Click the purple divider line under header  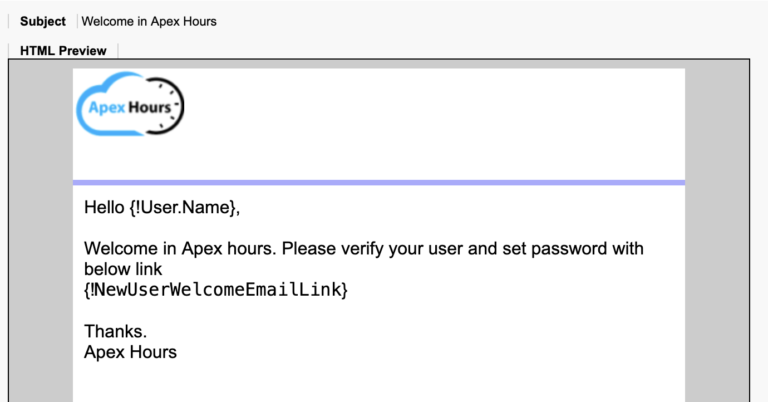378,182
